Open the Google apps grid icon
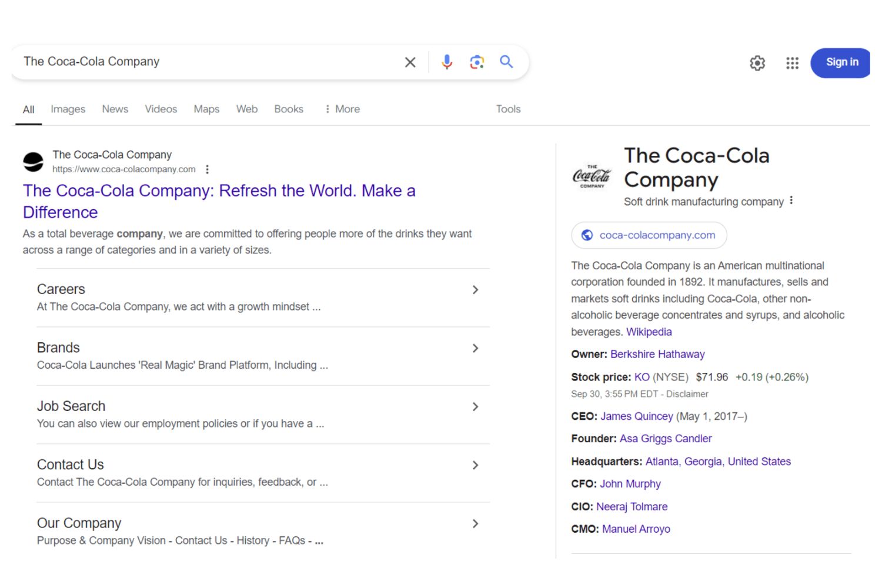This screenshot has width=882, height=588. [792, 63]
